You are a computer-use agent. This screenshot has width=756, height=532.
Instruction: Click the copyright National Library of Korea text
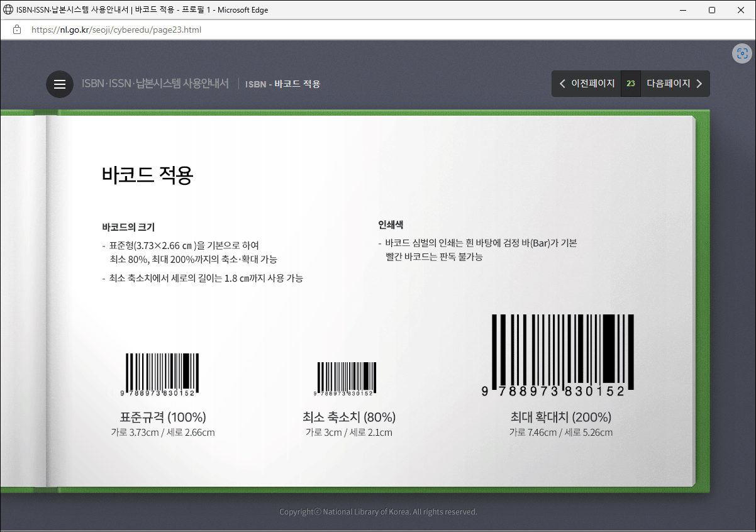pyautogui.click(x=378, y=512)
